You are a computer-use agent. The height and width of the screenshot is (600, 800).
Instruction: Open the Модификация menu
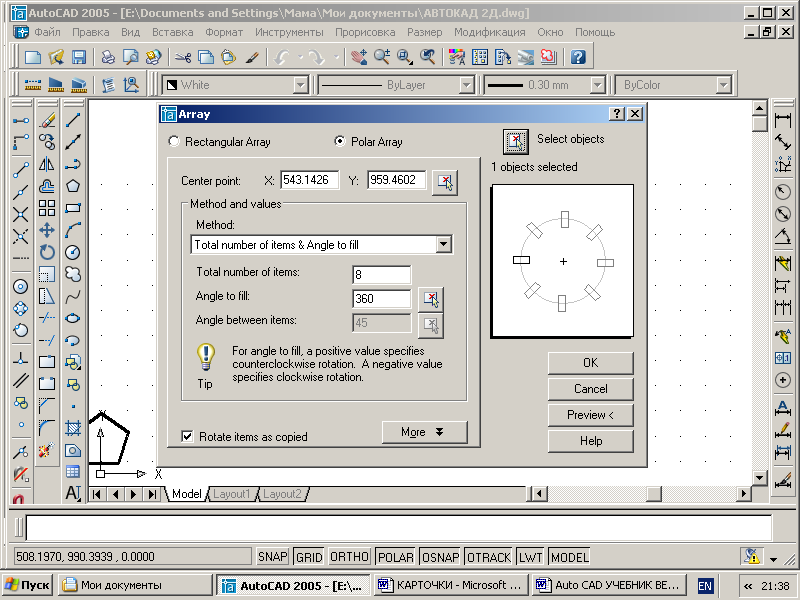[x=489, y=32]
